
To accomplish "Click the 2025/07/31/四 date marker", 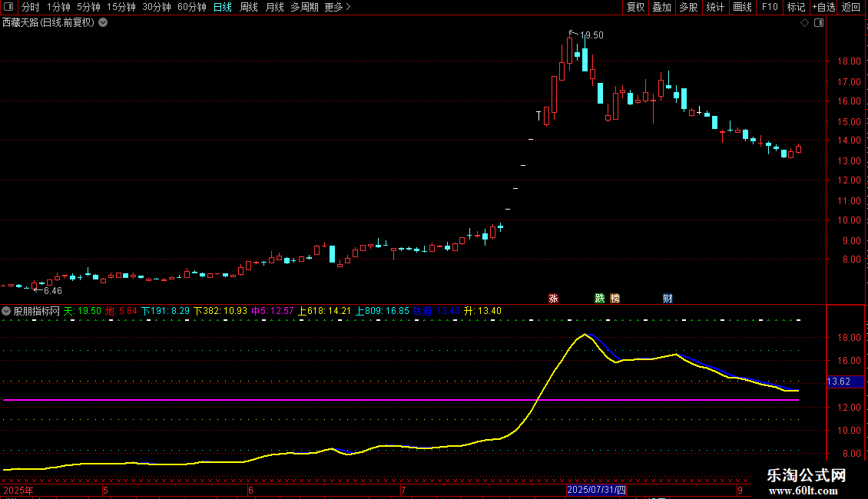I will coord(597,490).
